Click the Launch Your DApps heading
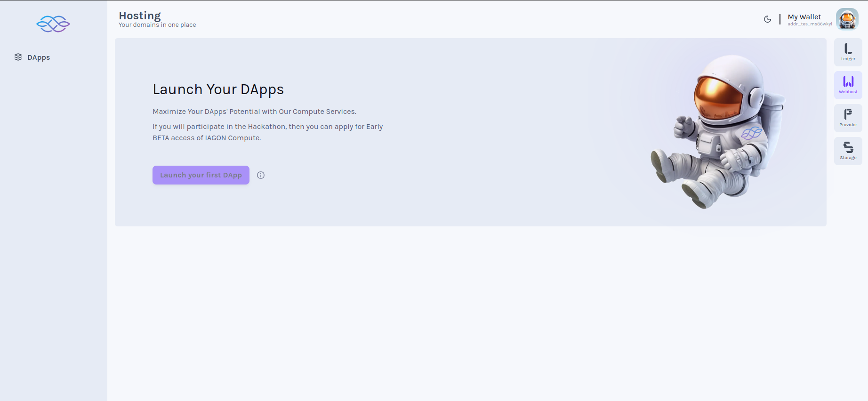This screenshot has height=401, width=868. click(218, 89)
